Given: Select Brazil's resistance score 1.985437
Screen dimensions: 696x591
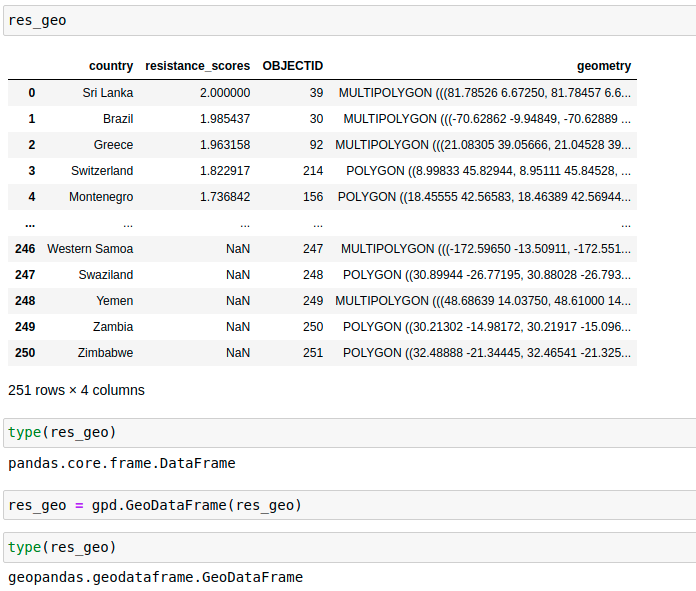Looking at the screenshot, I should pos(225,119).
